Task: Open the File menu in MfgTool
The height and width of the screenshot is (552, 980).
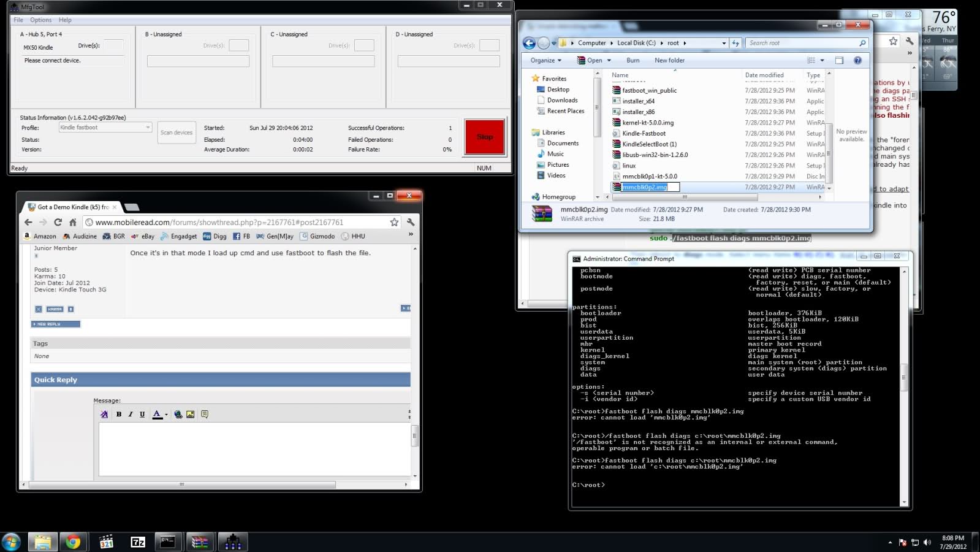Action: coord(18,20)
